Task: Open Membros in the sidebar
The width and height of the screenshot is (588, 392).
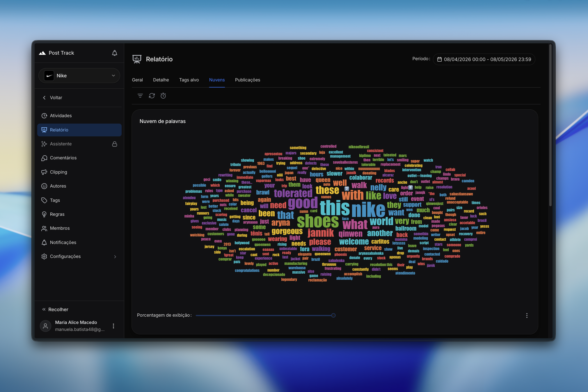Action: pyautogui.click(x=79, y=228)
